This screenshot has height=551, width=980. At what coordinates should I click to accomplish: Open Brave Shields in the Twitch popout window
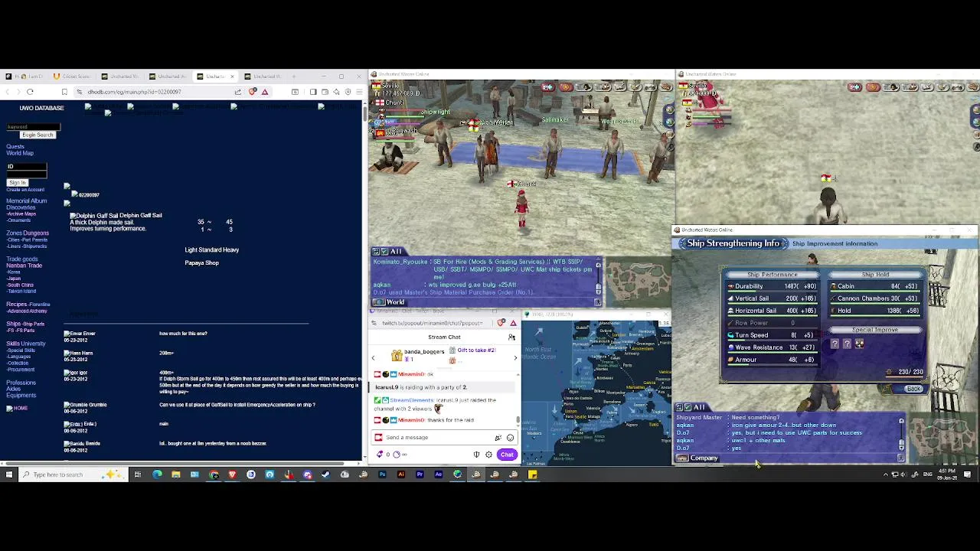(501, 323)
